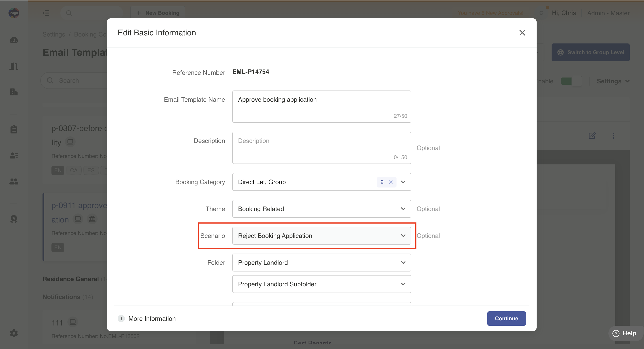Toggle the Enable switch
The image size is (644, 349).
(x=571, y=81)
